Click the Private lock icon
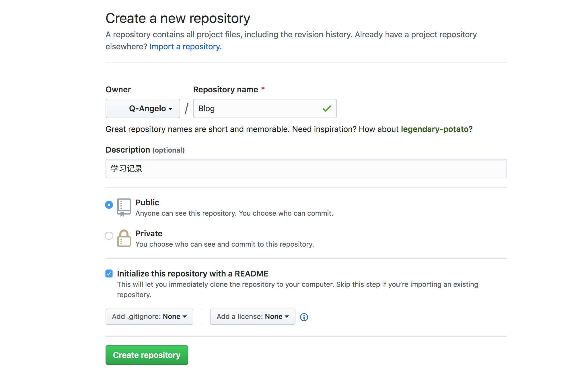The image size is (588, 382). tap(124, 238)
